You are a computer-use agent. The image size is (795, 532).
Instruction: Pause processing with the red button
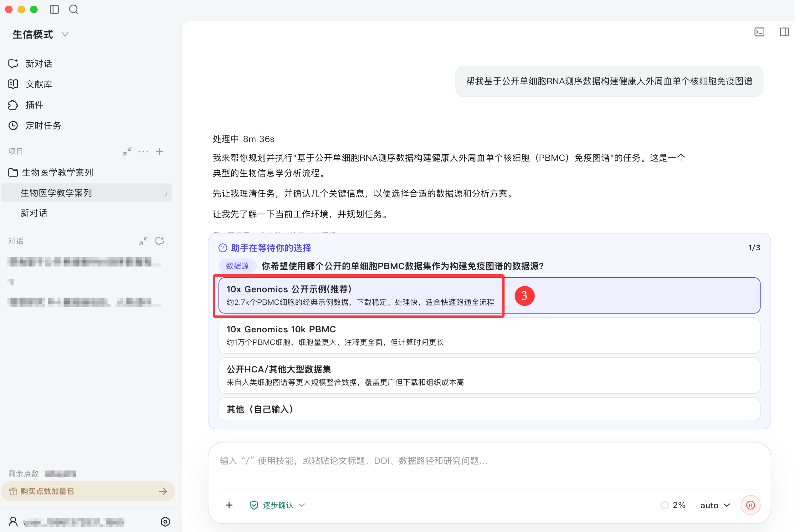(750, 505)
